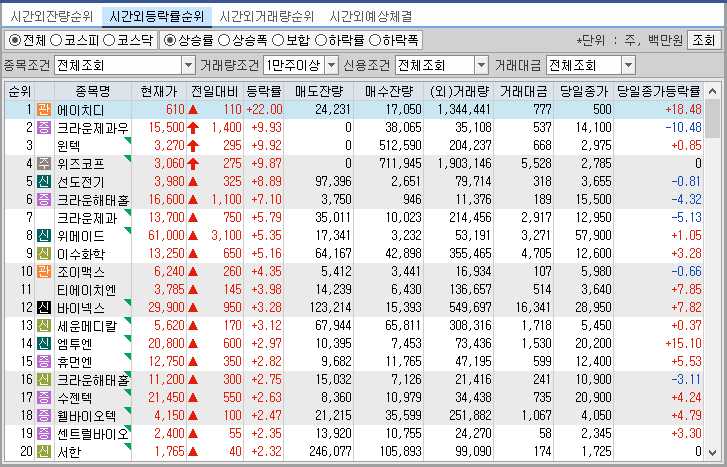The image size is (727, 467).
Task: Click the 신 badge beside 엠투엔
Action: point(44,344)
